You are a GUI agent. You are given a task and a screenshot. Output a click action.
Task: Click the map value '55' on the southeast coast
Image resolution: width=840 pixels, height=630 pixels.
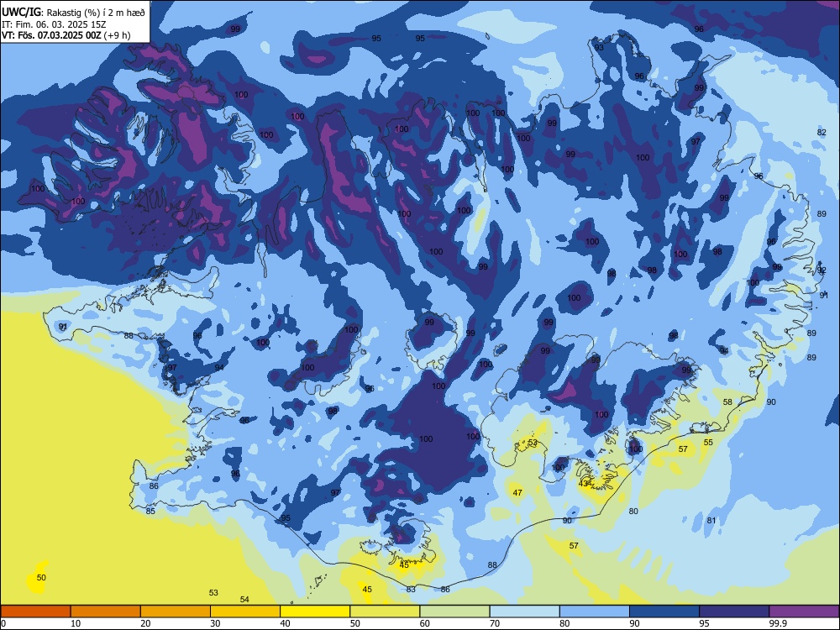[x=708, y=442]
